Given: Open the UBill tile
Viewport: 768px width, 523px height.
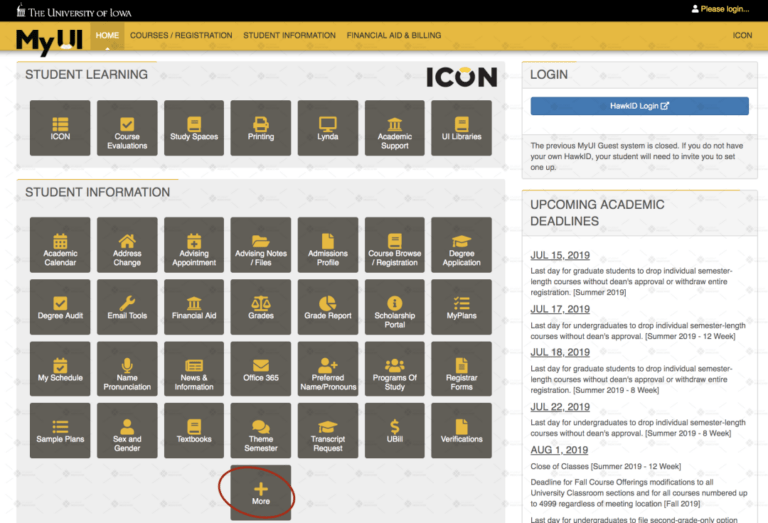Looking at the screenshot, I should [395, 430].
